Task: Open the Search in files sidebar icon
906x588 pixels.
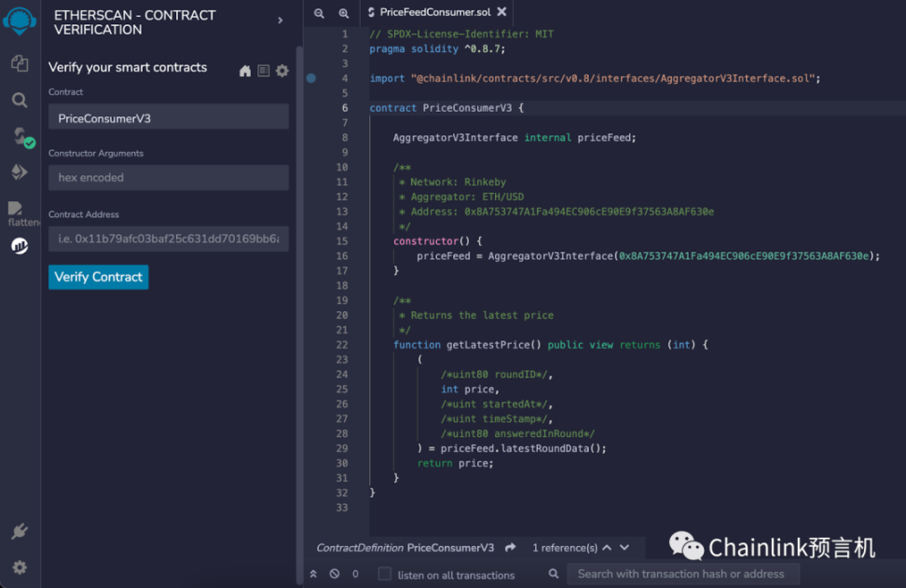Action: point(20,100)
